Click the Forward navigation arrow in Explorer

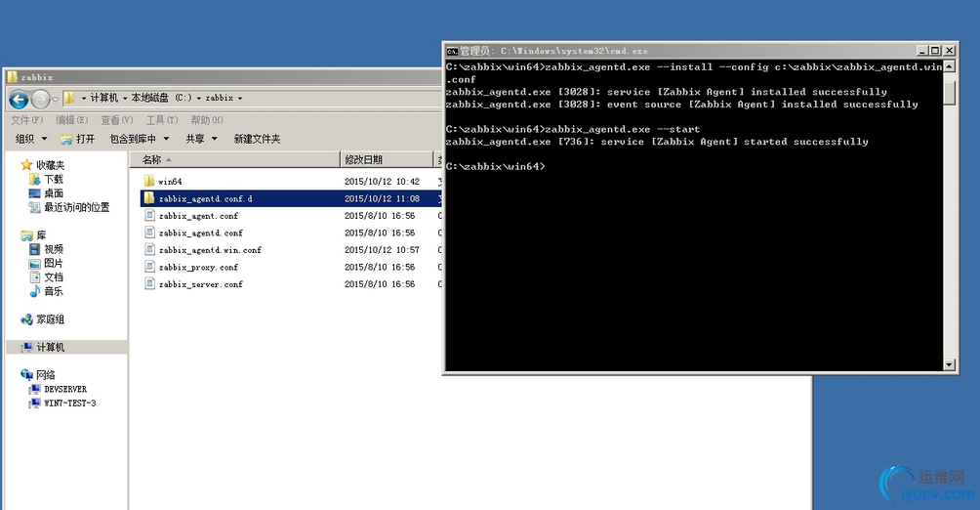click(x=40, y=99)
